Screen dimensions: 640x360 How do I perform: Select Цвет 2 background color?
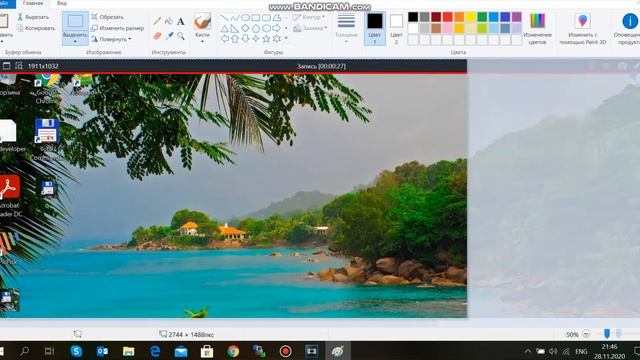click(396, 29)
